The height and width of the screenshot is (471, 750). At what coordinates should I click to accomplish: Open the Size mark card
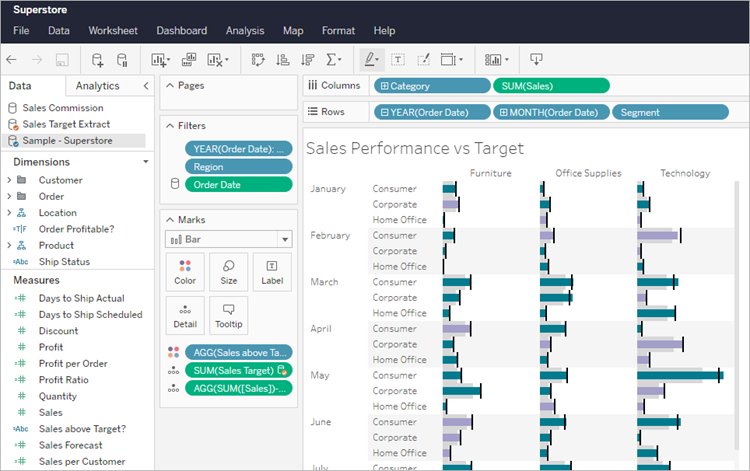[x=229, y=272]
